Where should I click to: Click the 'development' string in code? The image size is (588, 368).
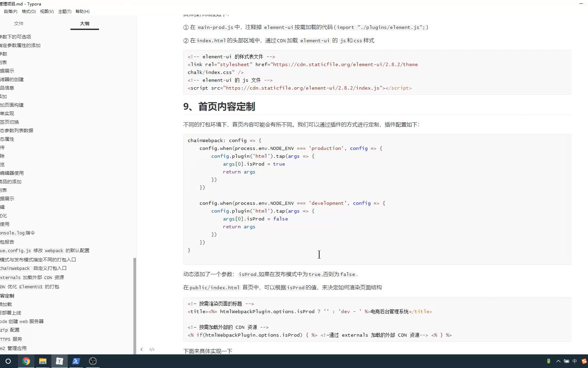[328, 203]
